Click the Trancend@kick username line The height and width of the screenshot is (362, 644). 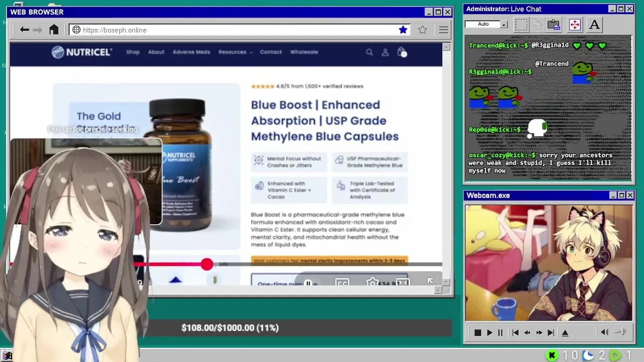(x=499, y=45)
